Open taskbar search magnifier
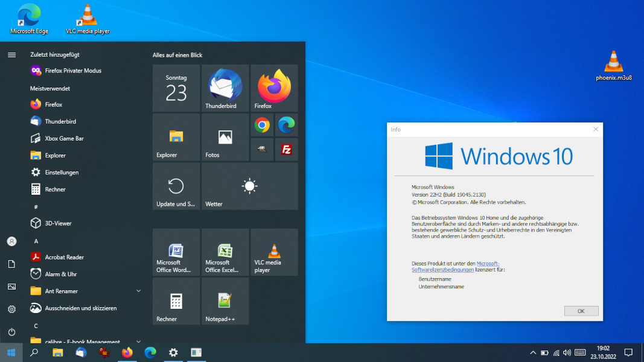This screenshot has width=644, height=362. (34, 352)
